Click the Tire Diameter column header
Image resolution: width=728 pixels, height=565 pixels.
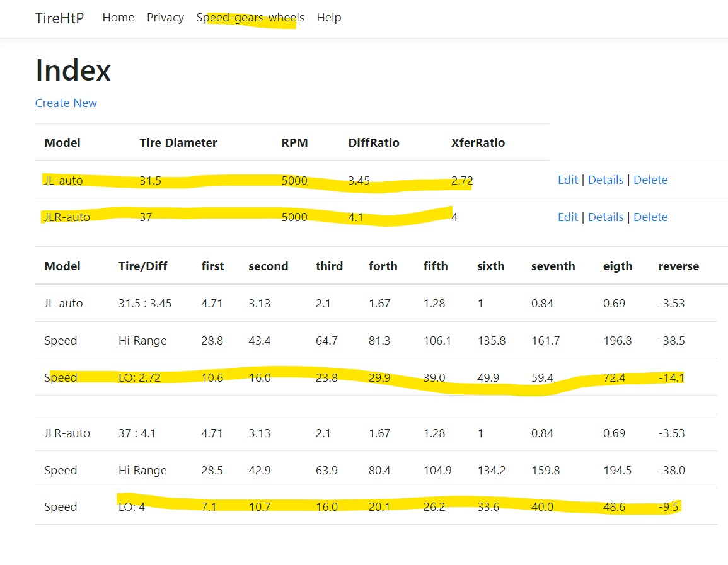[x=178, y=143]
